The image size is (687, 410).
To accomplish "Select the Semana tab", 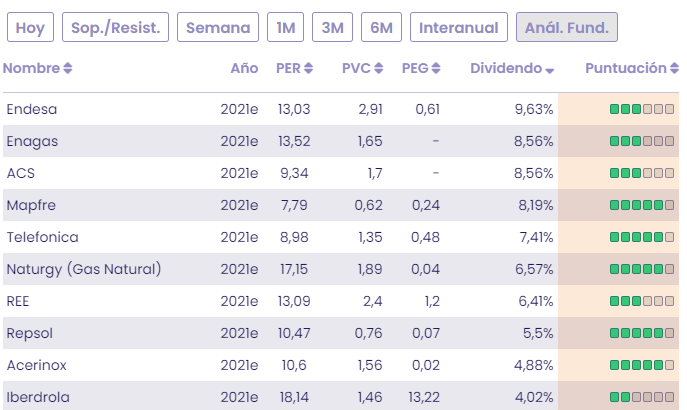I will (x=218, y=27).
